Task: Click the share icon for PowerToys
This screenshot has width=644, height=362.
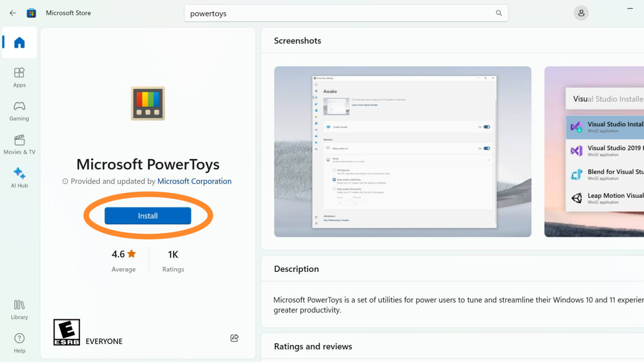Action: pos(234,338)
